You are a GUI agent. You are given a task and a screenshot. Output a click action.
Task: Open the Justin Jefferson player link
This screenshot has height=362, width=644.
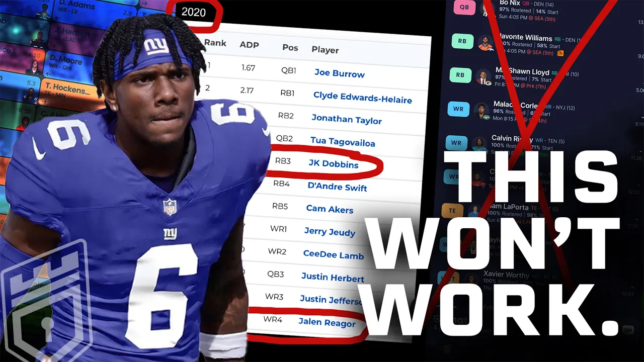(331, 300)
